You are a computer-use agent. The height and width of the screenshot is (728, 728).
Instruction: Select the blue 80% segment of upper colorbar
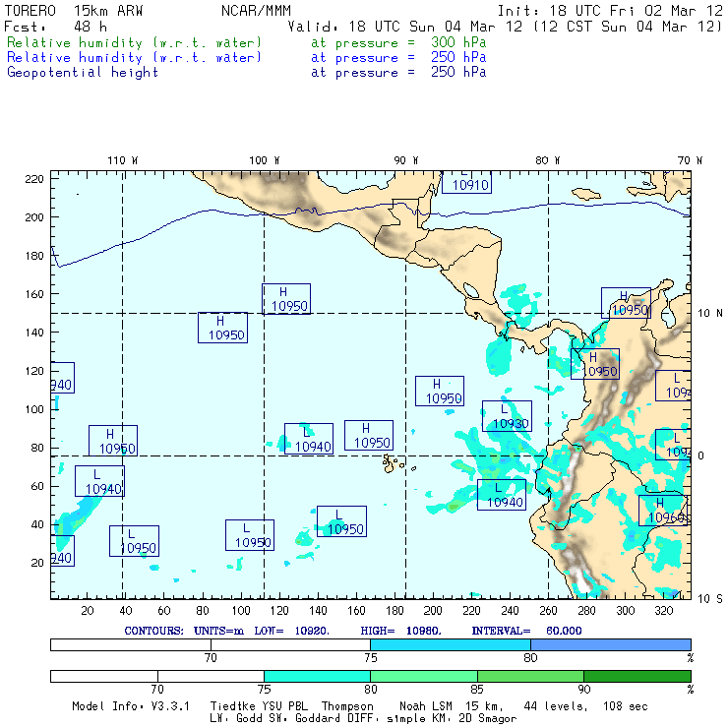point(610,643)
